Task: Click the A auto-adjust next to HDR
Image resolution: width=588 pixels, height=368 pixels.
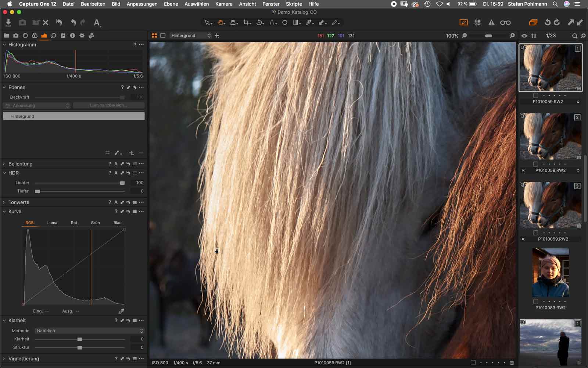Action: (x=116, y=173)
